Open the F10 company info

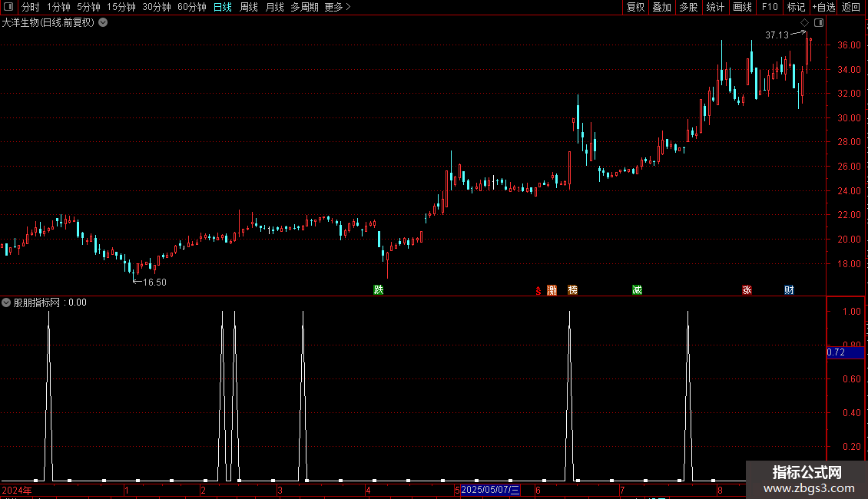(x=770, y=7)
